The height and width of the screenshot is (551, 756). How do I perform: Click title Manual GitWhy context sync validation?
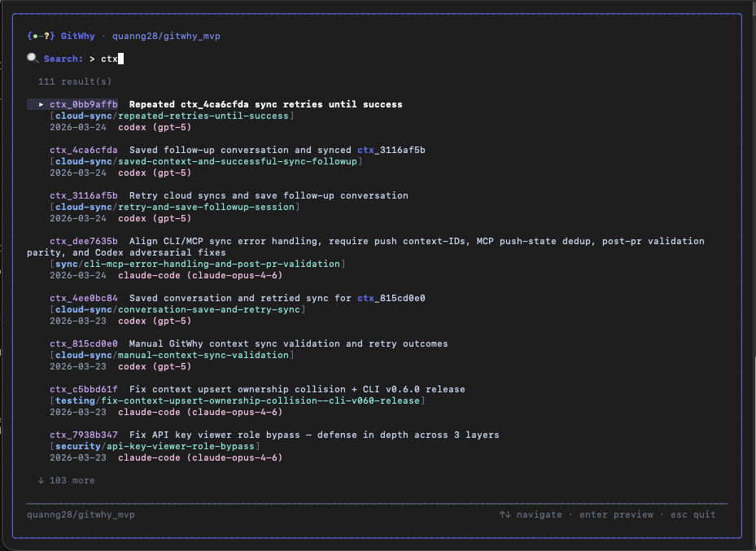coord(288,343)
